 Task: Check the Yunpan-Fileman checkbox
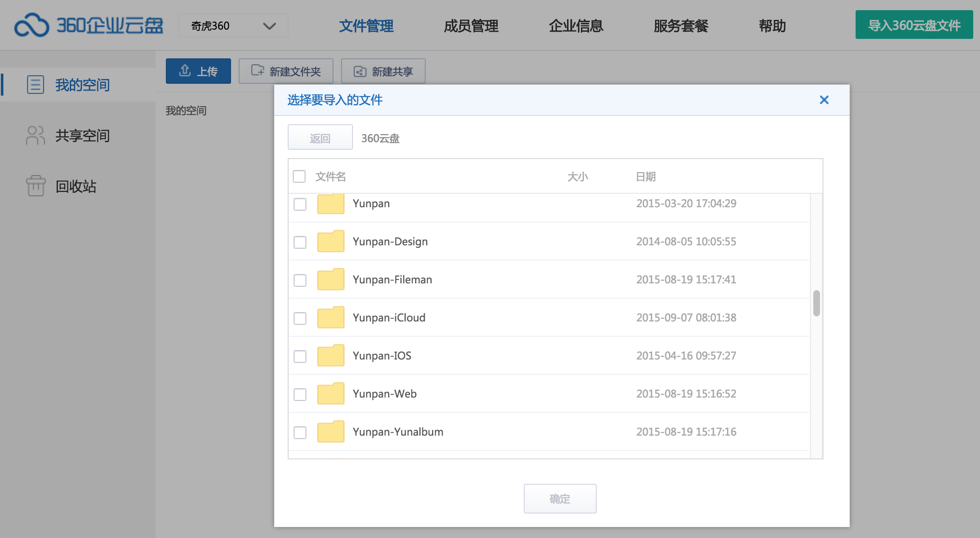300,280
